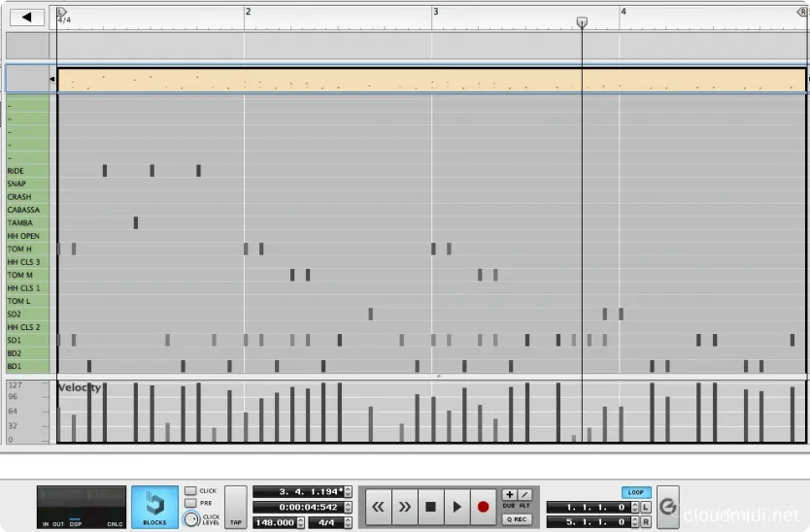The width and height of the screenshot is (810, 532).
Task: Toggle the Loop button
Action: (x=635, y=492)
